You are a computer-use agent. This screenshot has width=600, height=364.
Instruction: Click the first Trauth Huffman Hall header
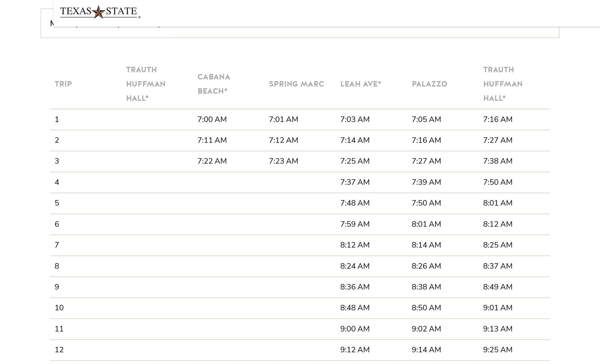coord(146,84)
